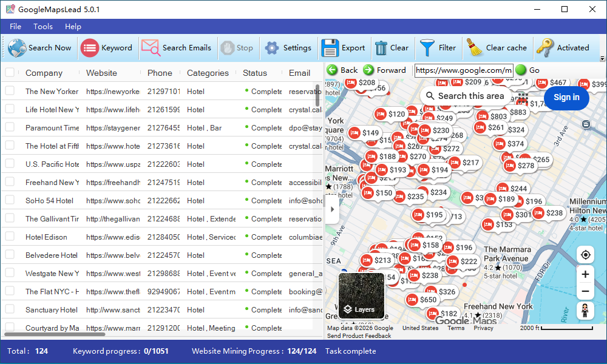607x364 pixels.
Task: Open Settings gear icon
Action: coord(272,48)
